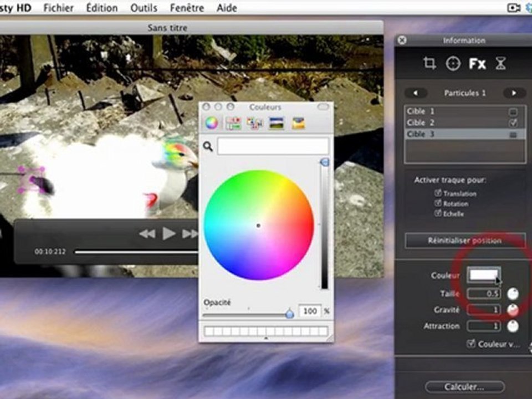
Task: Click the 00:10:212 timecode
Action: [x=50, y=252]
